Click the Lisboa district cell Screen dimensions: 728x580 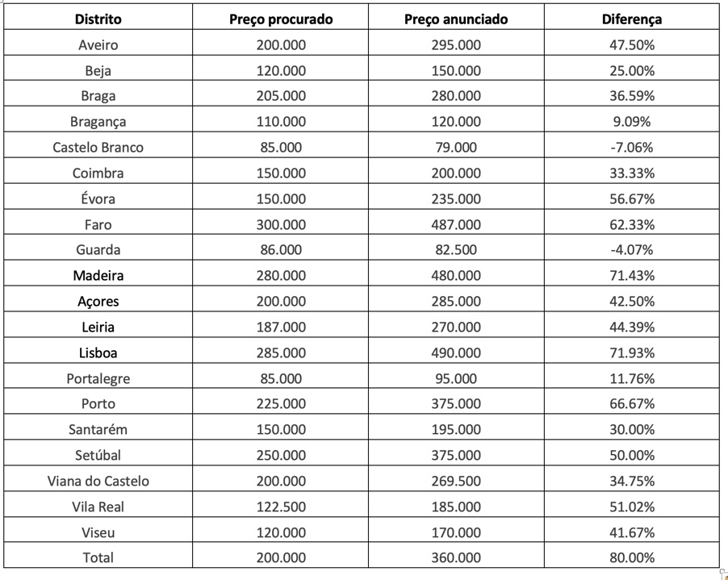[98, 353]
